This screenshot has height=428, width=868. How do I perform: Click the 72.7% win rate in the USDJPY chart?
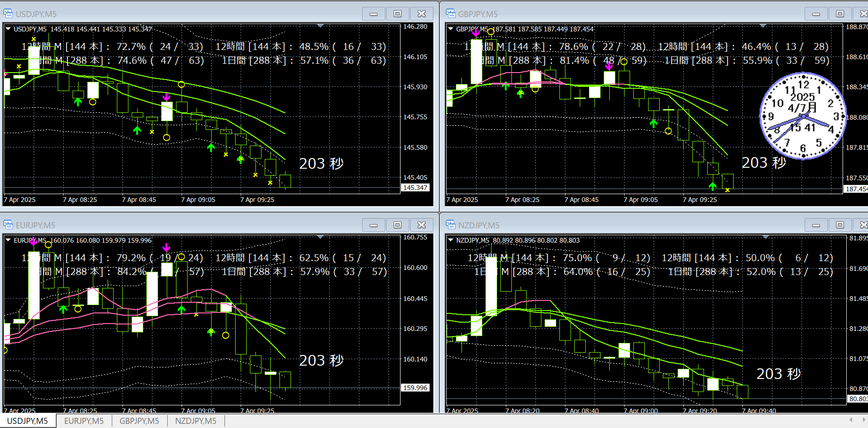point(131,47)
